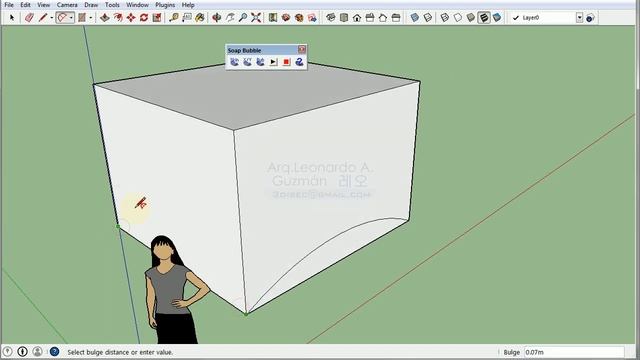Viewport: 640px width, 360px height.
Task: Click status bar geo-location icon
Action: pyautogui.click(x=7, y=351)
